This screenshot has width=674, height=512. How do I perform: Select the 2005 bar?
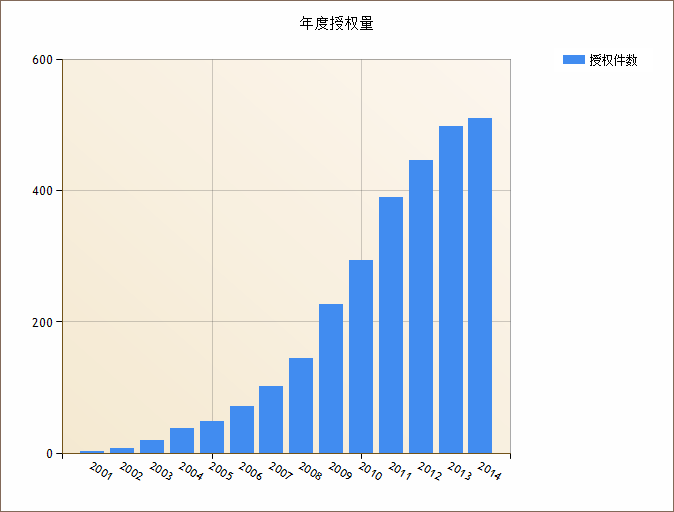coord(212,437)
